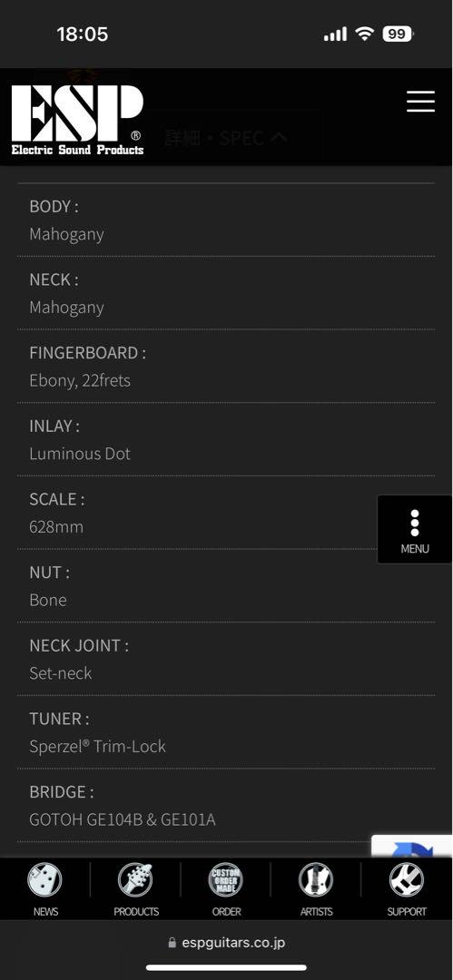The image size is (453, 980).
Task: Tap the lock icon beside URL
Action: coord(172,943)
